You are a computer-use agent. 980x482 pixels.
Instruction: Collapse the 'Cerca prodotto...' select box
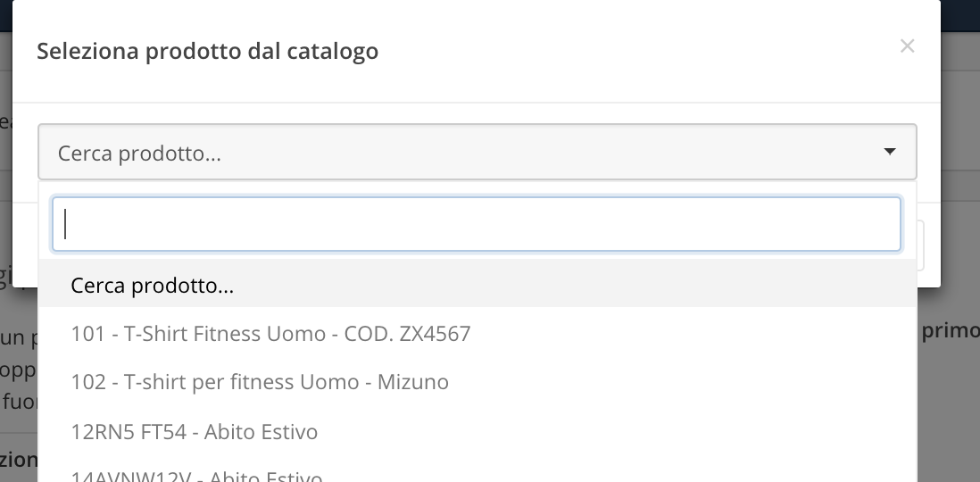coord(477,153)
